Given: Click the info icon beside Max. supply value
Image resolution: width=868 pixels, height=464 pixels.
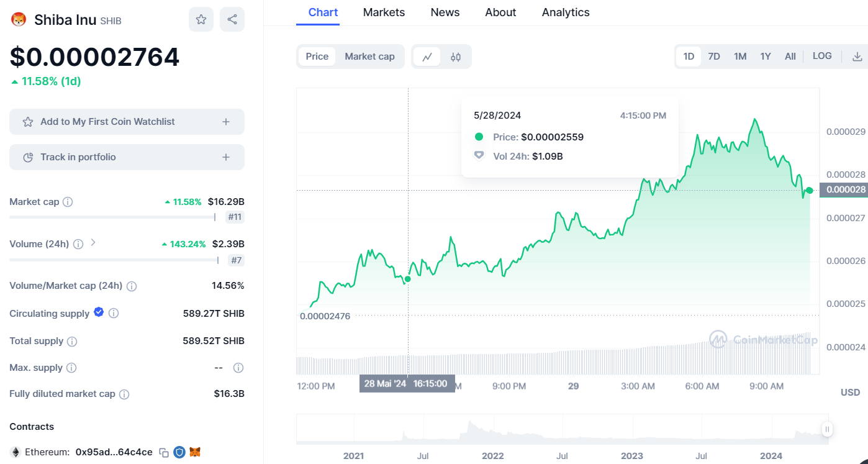Looking at the screenshot, I should click(x=238, y=368).
